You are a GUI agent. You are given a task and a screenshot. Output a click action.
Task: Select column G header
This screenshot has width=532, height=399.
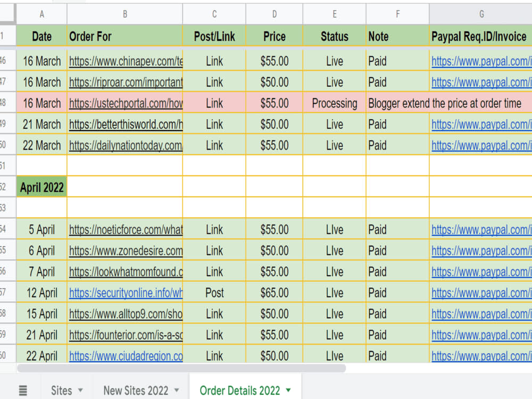pyautogui.click(x=481, y=14)
